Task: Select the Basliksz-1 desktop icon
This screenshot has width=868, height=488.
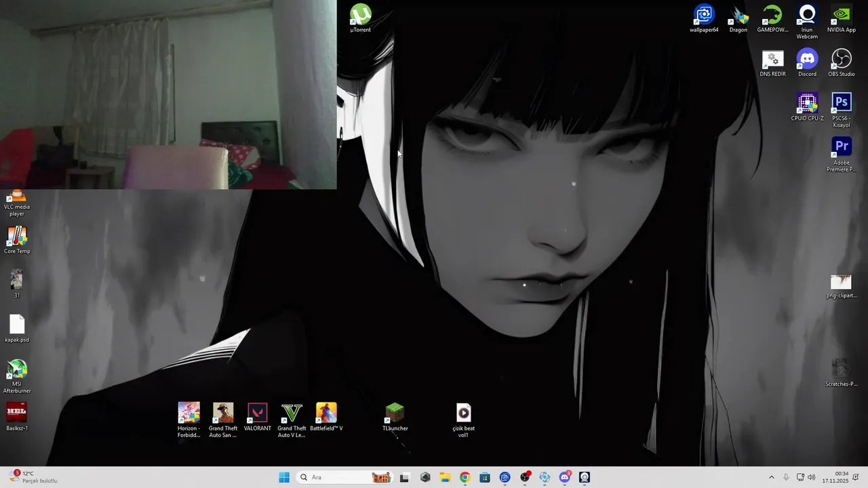Action: pyautogui.click(x=17, y=416)
